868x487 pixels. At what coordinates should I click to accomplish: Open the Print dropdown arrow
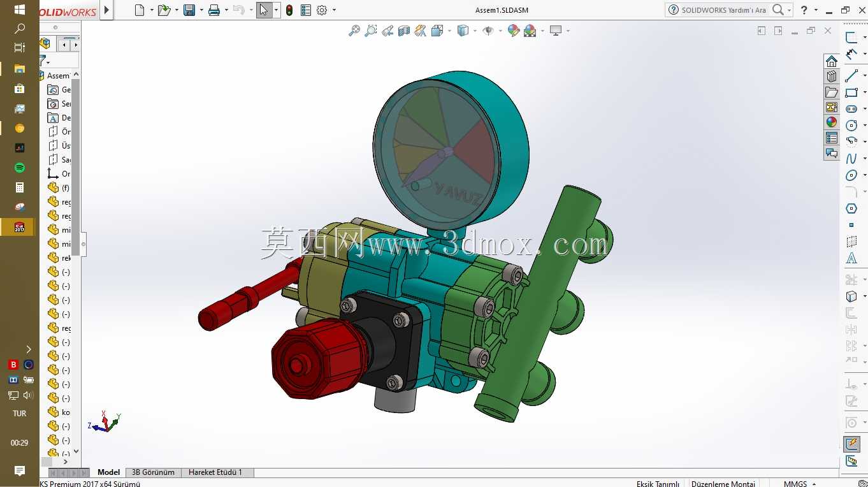(x=226, y=10)
